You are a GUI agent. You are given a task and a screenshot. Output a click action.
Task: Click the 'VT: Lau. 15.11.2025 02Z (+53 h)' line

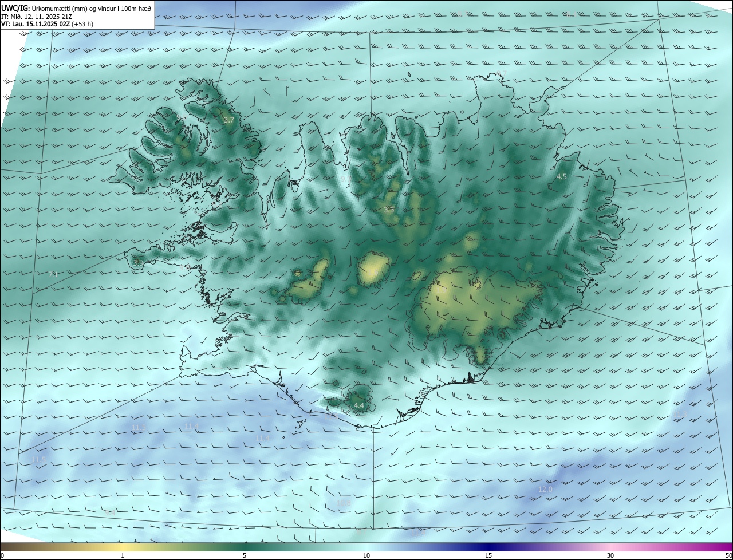pos(47,25)
